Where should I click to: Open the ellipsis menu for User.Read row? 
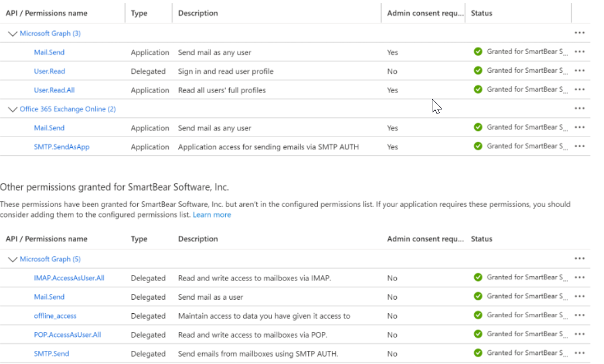579,71
